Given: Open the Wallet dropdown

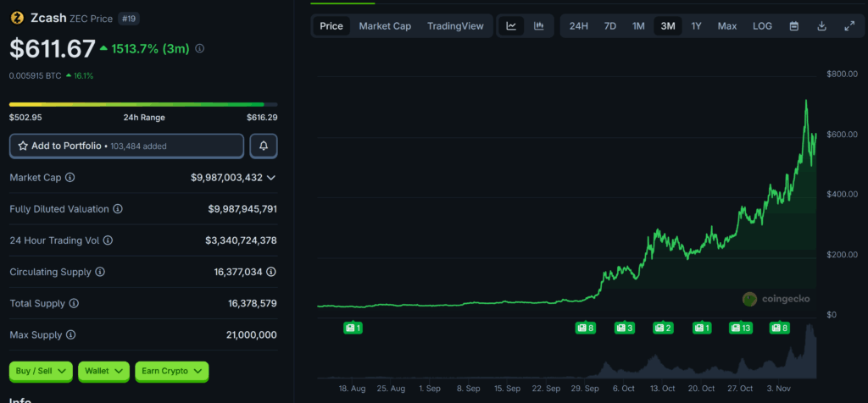Looking at the screenshot, I should (103, 371).
